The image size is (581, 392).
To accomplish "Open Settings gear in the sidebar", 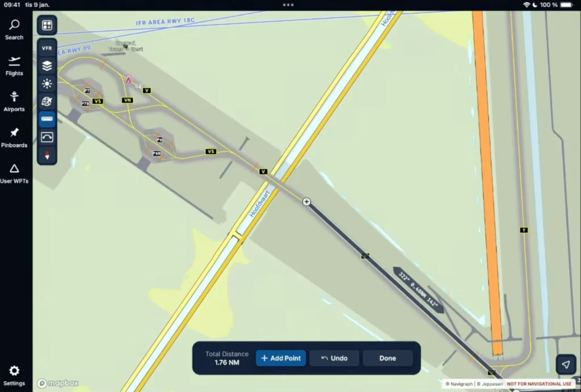I will pyautogui.click(x=14, y=374).
